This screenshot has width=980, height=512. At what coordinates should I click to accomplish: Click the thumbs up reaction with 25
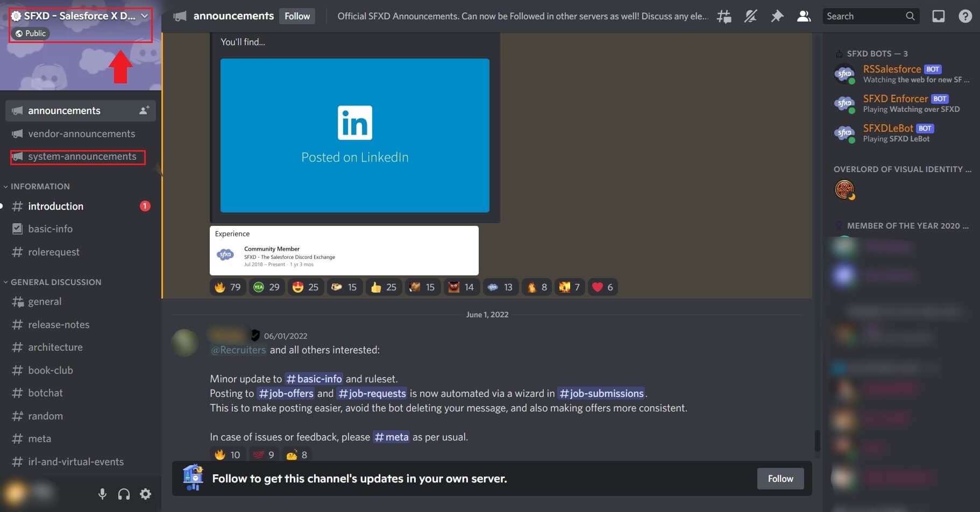(384, 287)
